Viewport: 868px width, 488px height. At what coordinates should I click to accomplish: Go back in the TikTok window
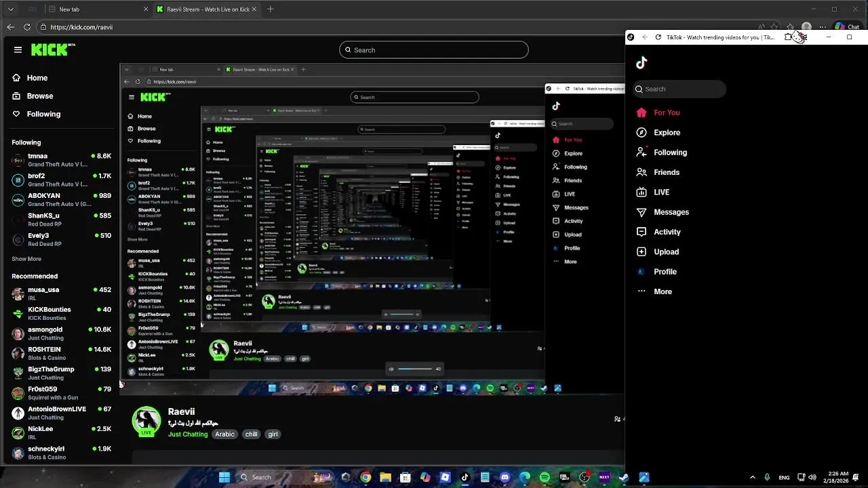click(x=645, y=37)
